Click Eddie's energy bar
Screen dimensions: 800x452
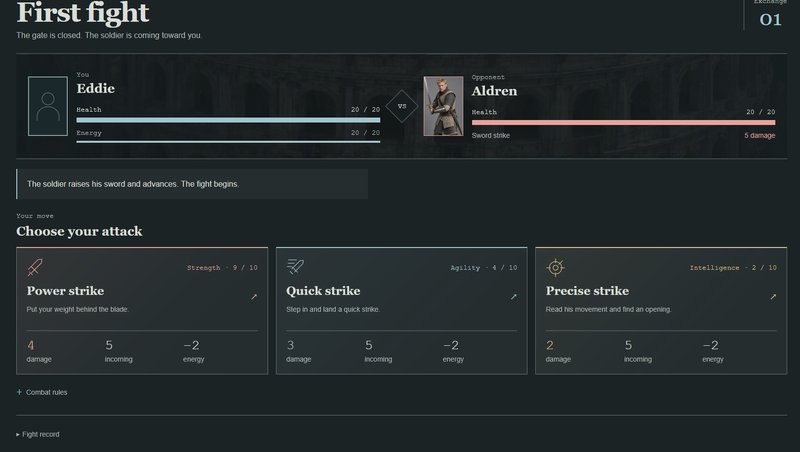coord(228,141)
